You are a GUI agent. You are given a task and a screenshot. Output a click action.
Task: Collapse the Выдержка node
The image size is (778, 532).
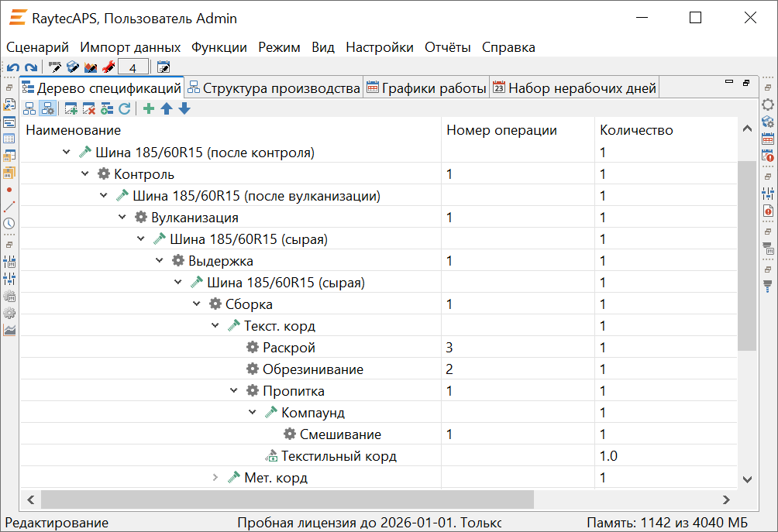160,260
